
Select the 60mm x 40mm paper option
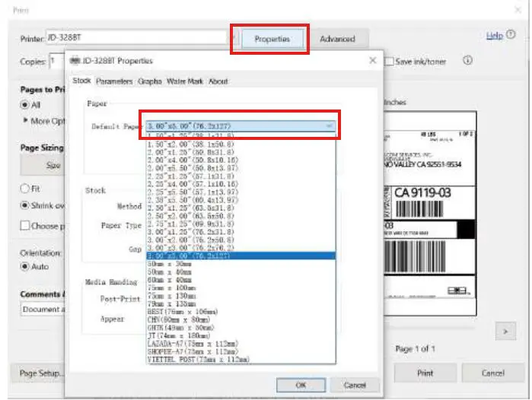[x=241, y=280]
